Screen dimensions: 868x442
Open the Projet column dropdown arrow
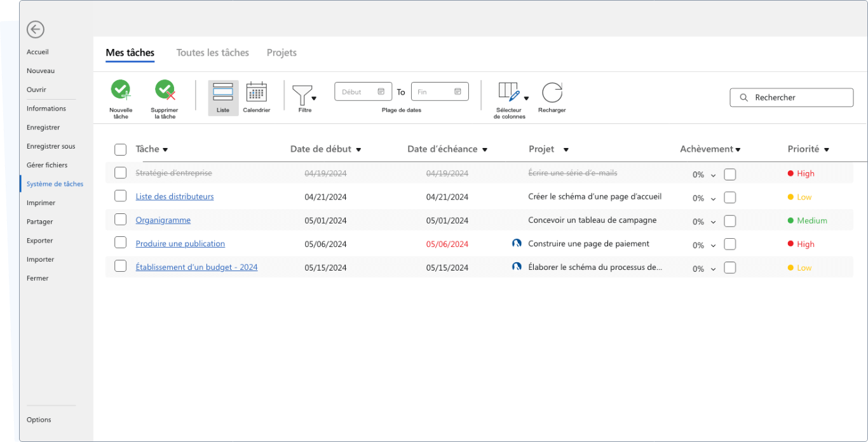[x=566, y=150]
